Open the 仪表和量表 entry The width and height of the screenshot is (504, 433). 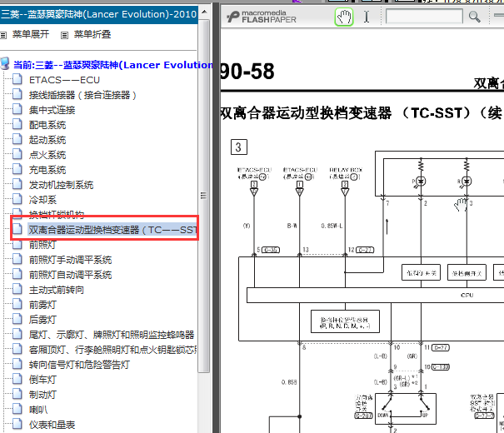click(52, 425)
